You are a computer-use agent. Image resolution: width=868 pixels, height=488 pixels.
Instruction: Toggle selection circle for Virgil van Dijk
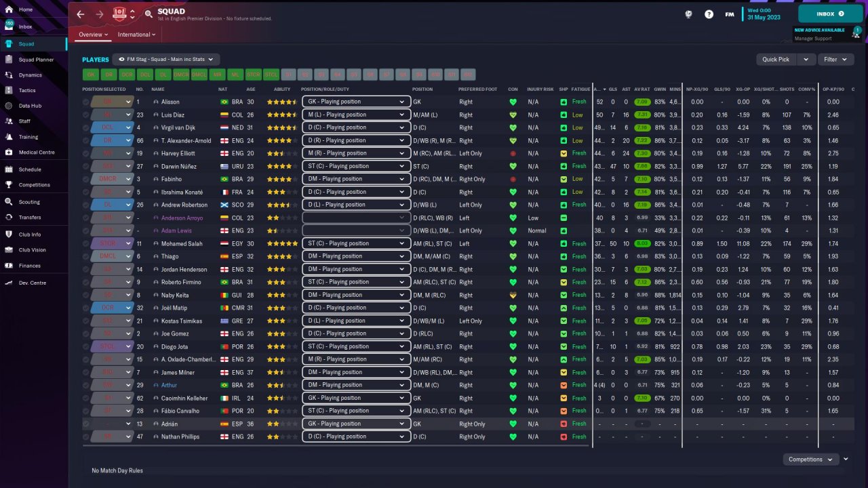[86, 128]
